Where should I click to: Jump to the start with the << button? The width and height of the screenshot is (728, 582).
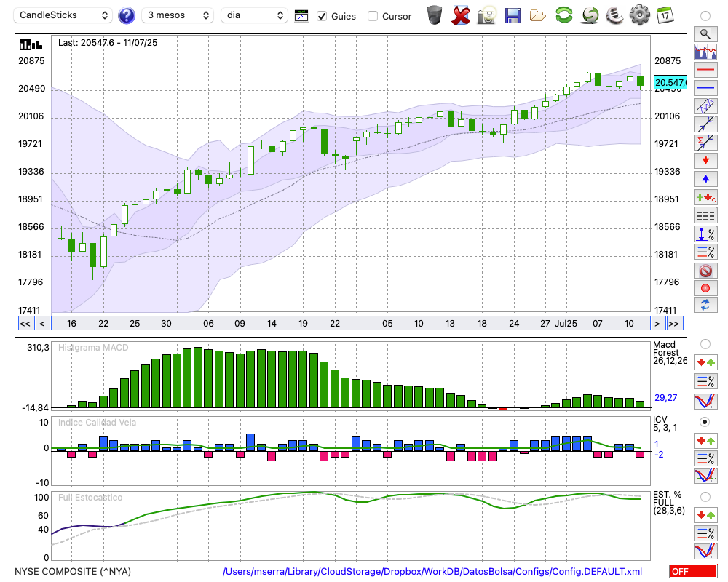click(25, 324)
